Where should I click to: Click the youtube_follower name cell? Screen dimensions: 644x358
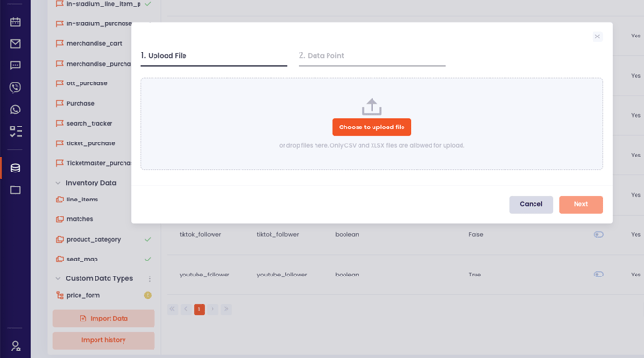pos(204,275)
